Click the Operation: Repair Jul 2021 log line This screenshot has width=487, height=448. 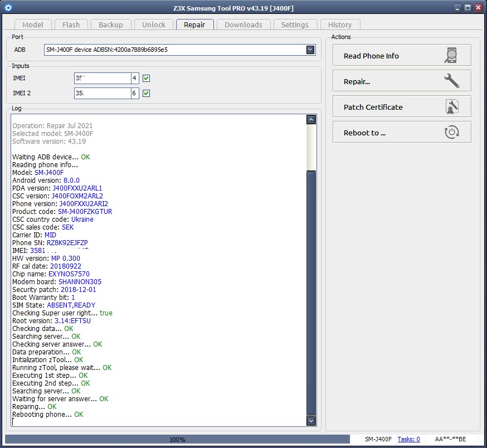tap(52, 125)
